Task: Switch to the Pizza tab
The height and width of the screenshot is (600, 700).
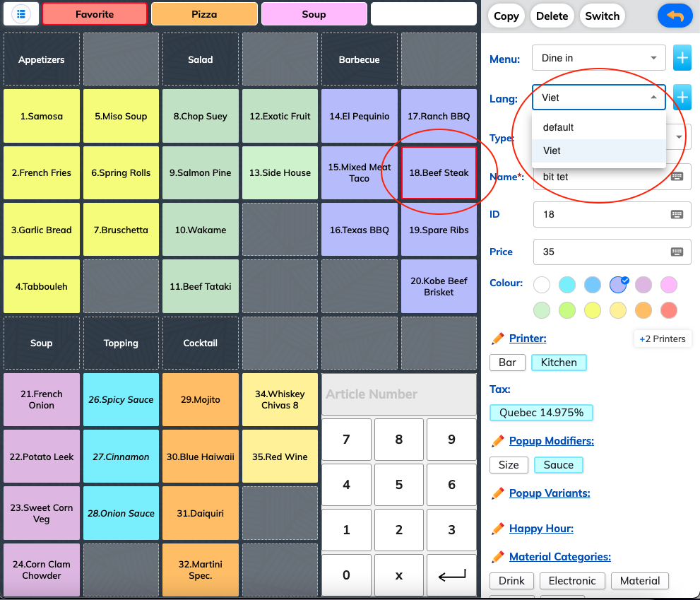Action: click(204, 14)
